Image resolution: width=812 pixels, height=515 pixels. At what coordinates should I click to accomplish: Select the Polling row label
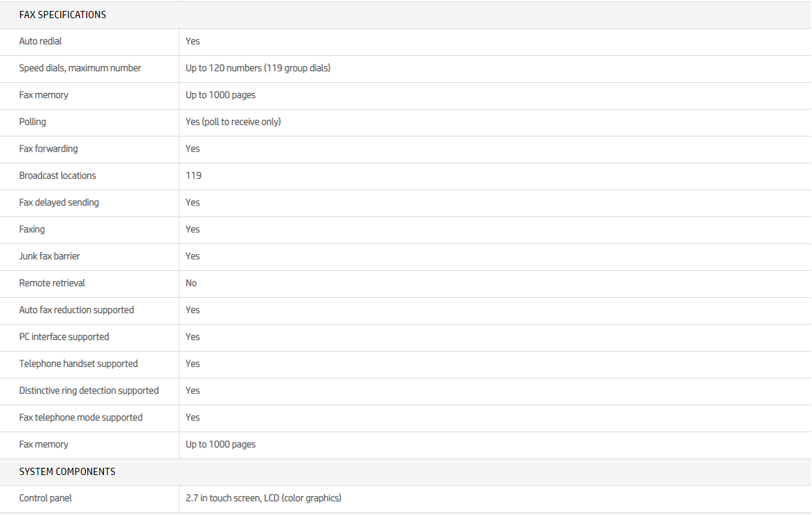[x=33, y=122]
